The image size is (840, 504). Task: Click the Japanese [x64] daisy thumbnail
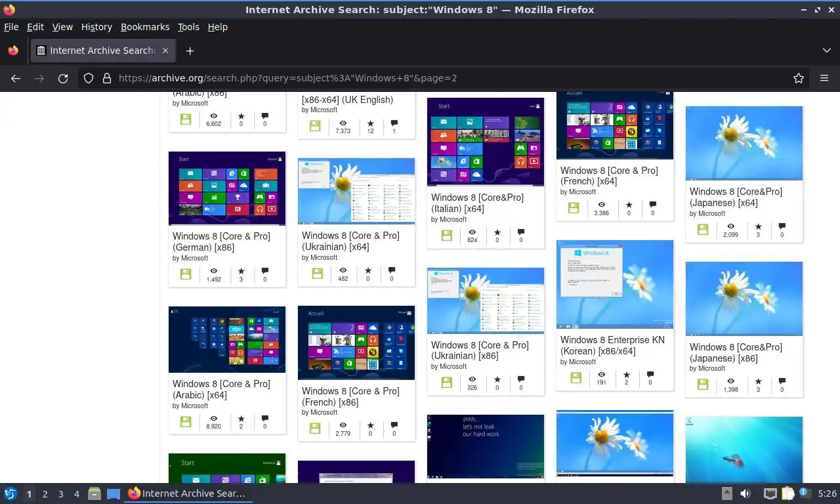(x=744, y=143)
